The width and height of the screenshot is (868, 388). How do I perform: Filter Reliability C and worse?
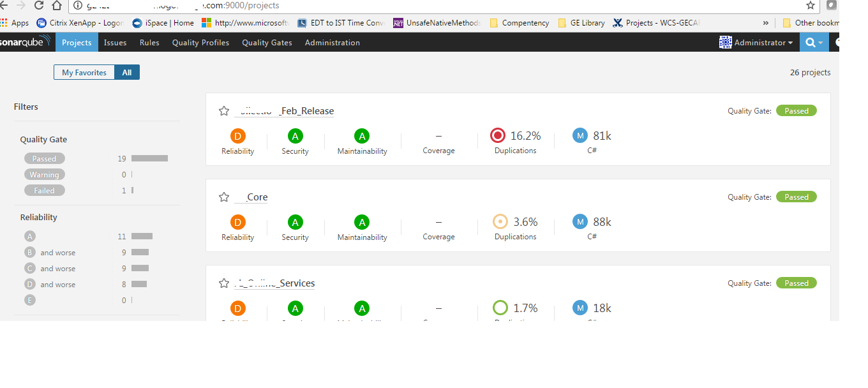(x=50, y=269)
